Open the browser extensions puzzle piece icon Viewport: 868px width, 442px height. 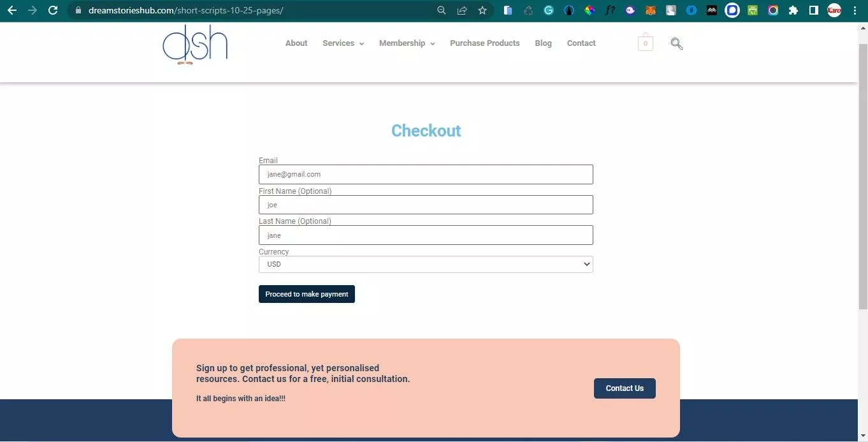pyautogui.click(x=793, y=10)
